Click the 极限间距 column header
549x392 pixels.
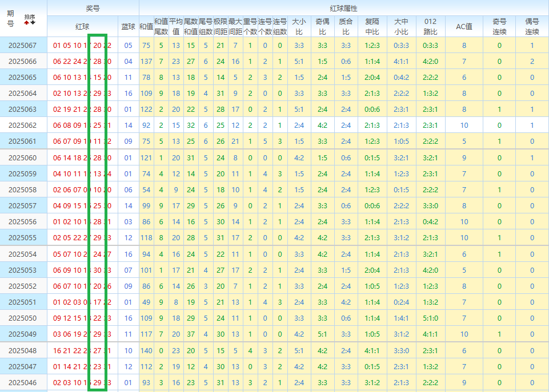[221, 26]
